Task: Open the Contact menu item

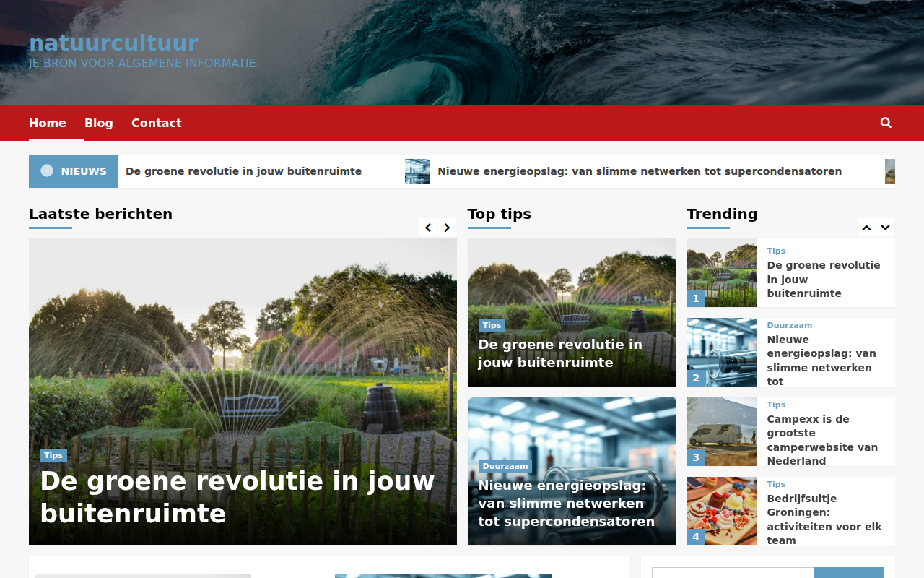Action: 157,123
